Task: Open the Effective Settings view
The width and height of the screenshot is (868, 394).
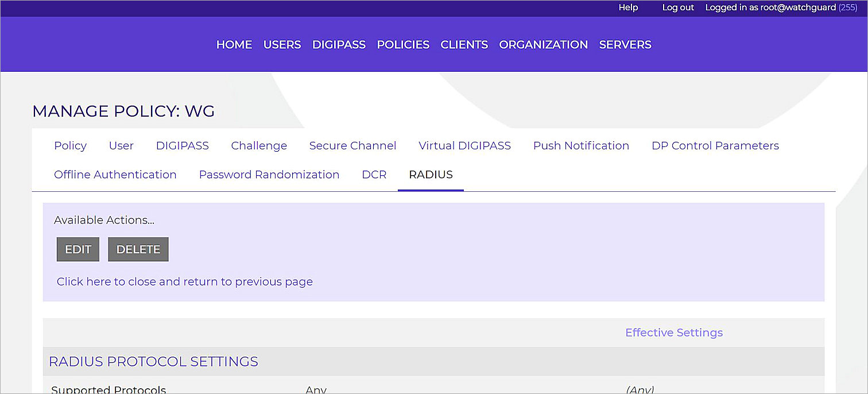Action: coord(674,333)
